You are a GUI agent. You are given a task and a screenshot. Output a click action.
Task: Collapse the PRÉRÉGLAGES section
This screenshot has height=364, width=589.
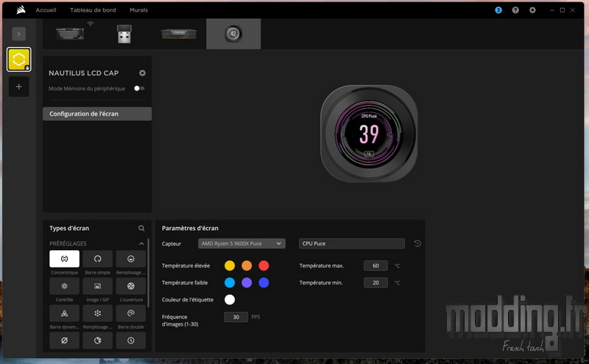[x=141, y=243]
